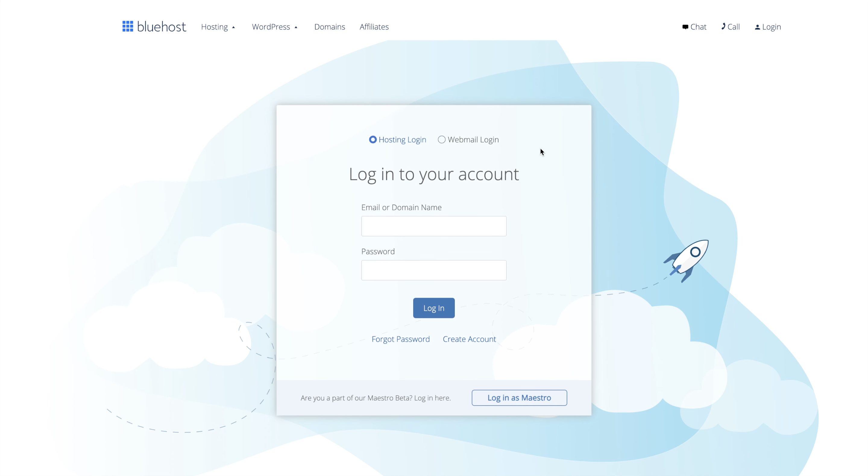868x476 pixels.
Task: Click the Log In button
Action: click(x=434, y=308)
